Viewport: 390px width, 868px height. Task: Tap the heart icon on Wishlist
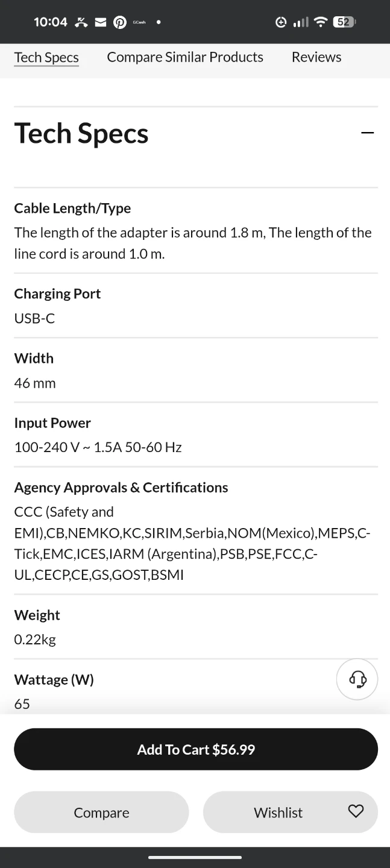point(356,811)
